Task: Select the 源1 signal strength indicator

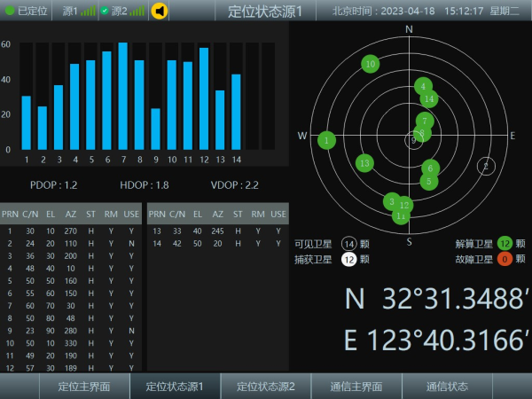Action: tap(79, 11)
